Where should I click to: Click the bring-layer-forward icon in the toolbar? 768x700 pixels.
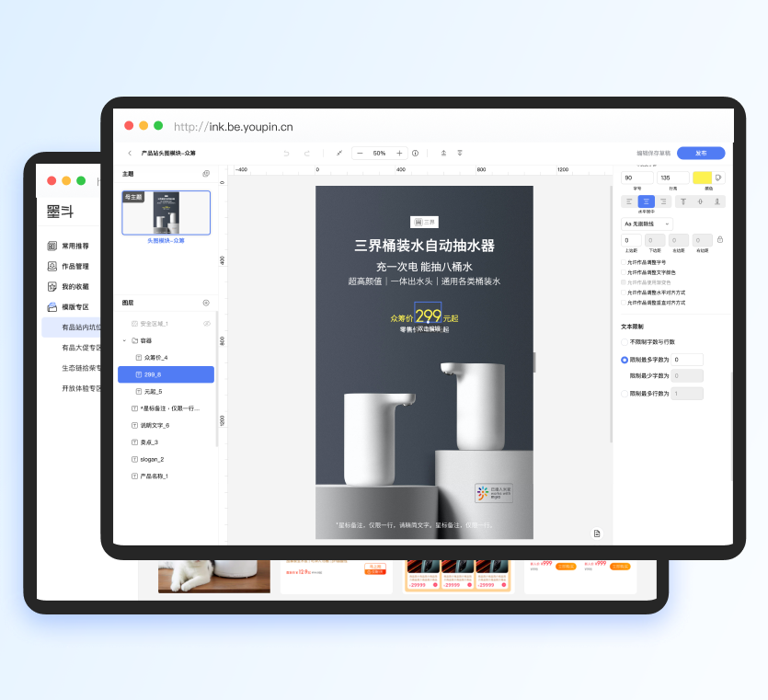point(443,154)
